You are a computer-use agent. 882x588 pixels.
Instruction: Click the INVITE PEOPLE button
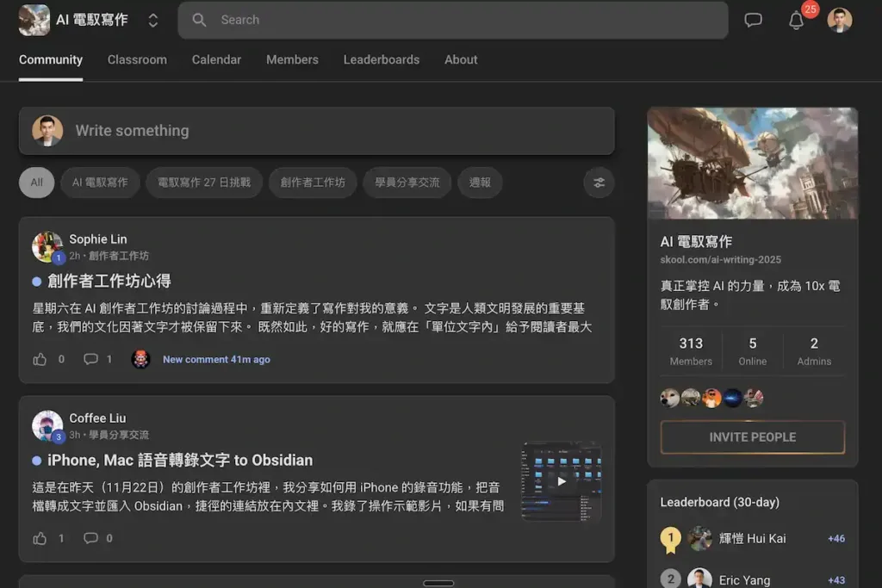click(752, 436)
